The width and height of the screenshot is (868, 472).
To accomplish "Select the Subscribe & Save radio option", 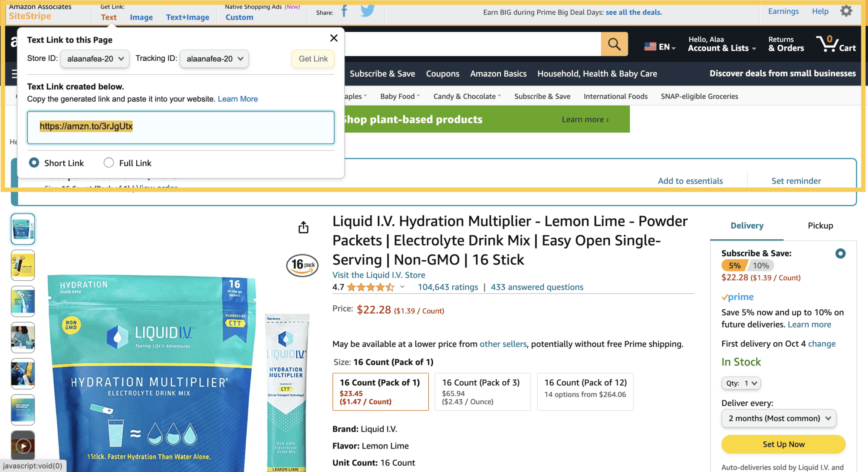I will coord(840,253).
